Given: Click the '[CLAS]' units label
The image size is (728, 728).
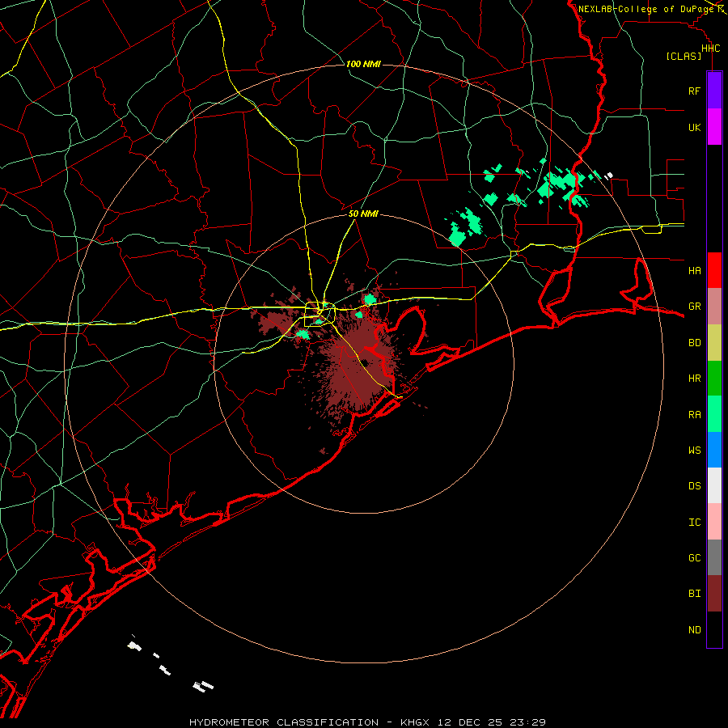Looking at the screenshot, I should [684, 56].
